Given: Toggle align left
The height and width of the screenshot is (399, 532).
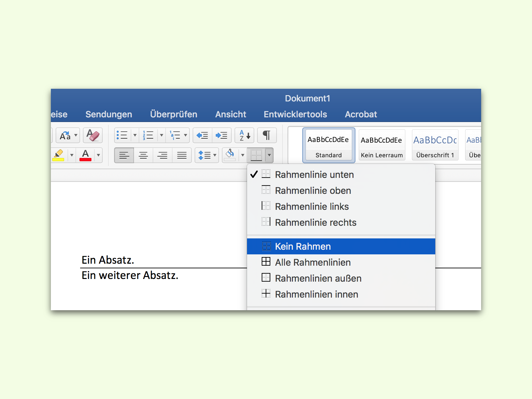Looking at the screenshot, I should 124,155.
